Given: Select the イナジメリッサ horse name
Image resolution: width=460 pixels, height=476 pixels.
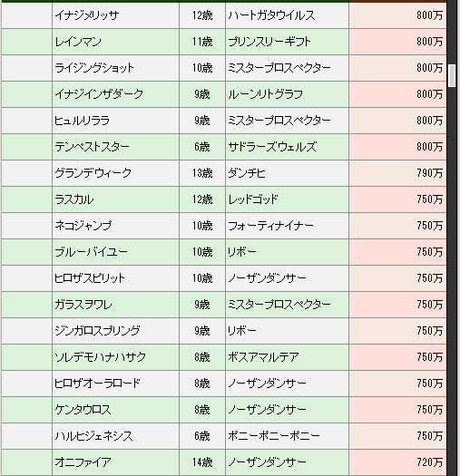Looking at the screenshot, I should tap(86, 15).
